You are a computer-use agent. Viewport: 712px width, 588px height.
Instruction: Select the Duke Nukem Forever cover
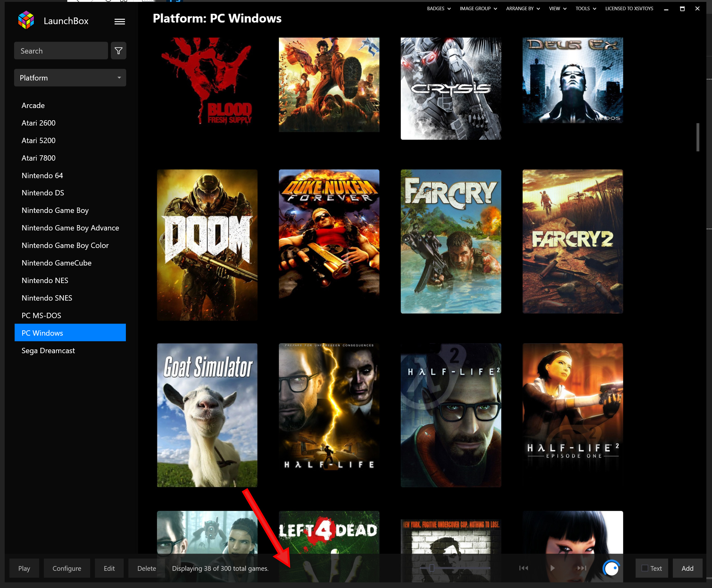tap(329, 234)
